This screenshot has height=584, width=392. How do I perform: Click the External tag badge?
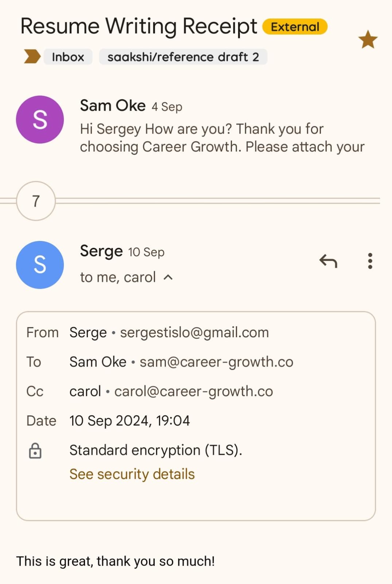click(295, 27)
